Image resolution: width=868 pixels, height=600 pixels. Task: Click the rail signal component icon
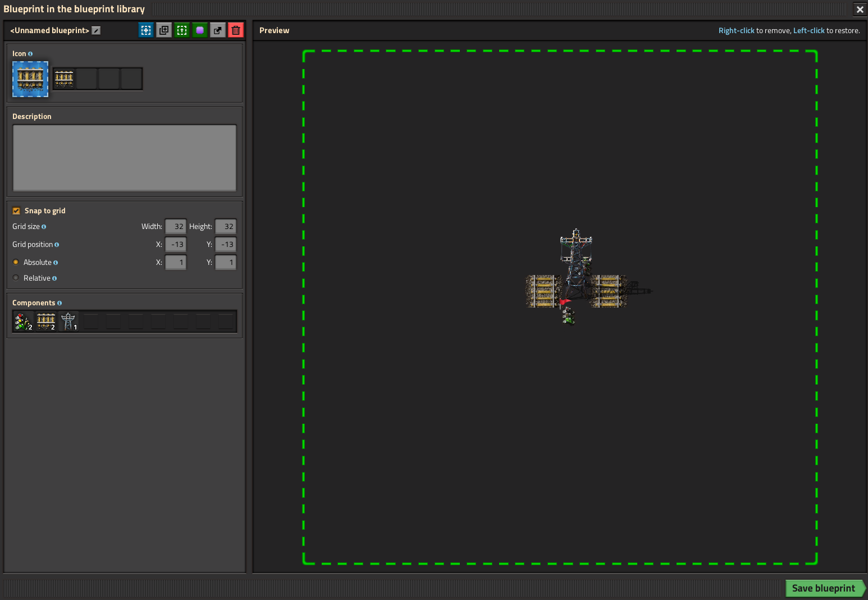click(x=23, y=322)
